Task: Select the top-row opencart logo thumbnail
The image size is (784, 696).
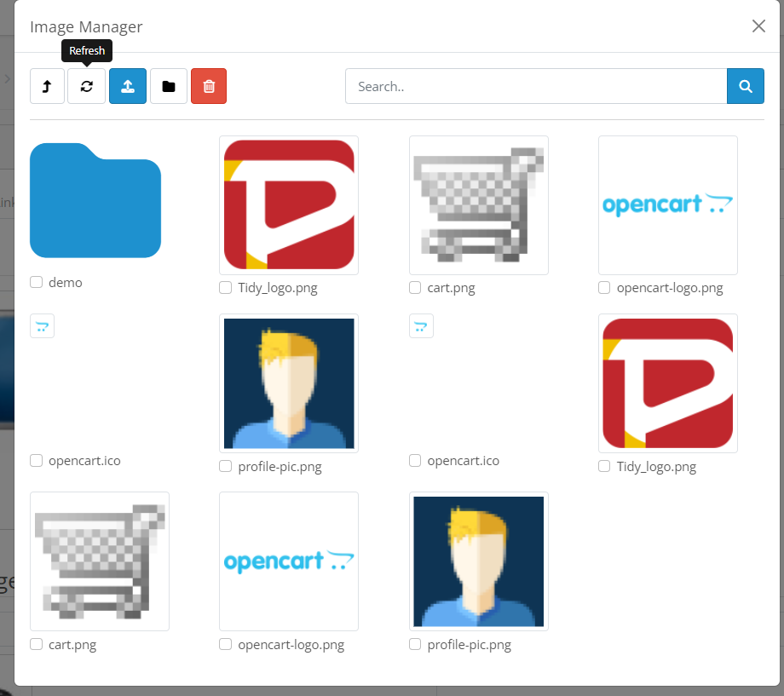Action: pyautogui.click(x=668, y=205)
